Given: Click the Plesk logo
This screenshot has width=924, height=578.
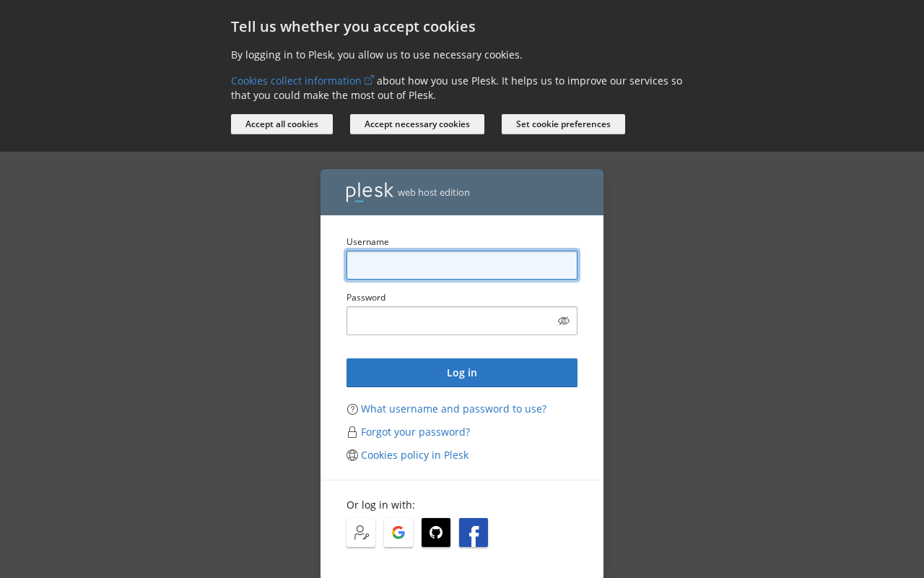Looking at the screenshot, I should [370, 191].
